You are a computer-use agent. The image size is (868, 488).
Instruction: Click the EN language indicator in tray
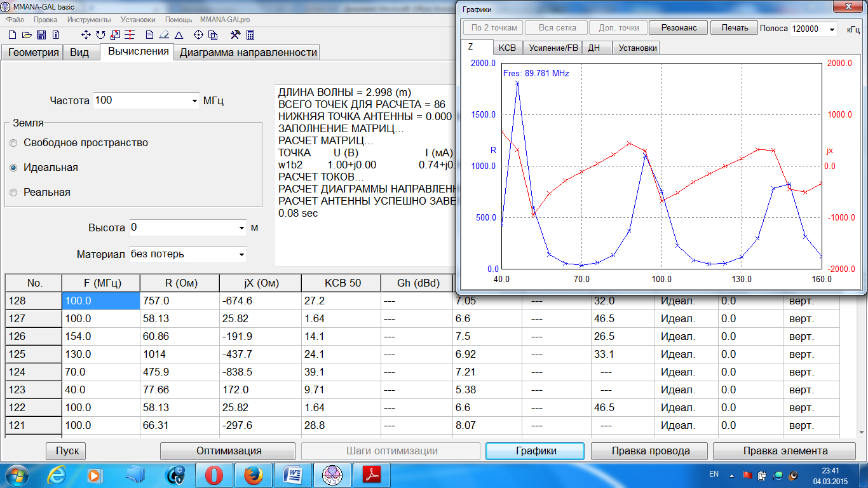(x=714, y=475)
